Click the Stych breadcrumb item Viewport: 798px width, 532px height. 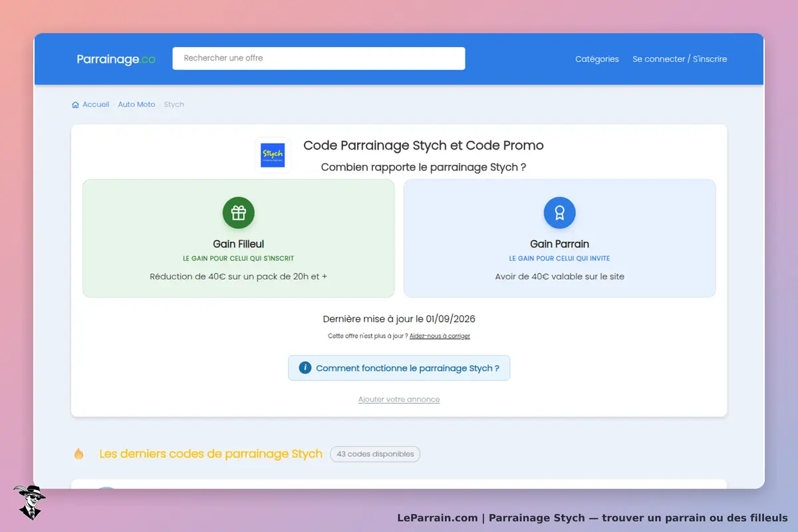coord(174,104)
